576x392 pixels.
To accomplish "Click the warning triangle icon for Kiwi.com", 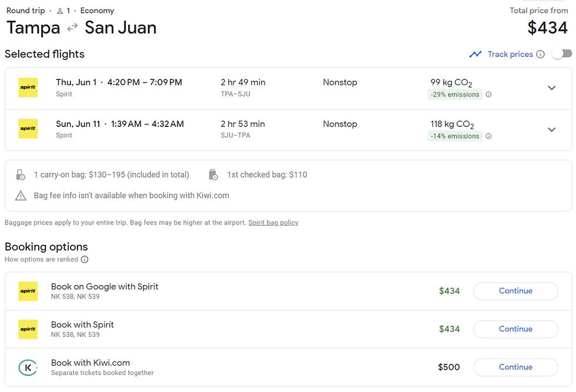I will (x=21, y=196).
